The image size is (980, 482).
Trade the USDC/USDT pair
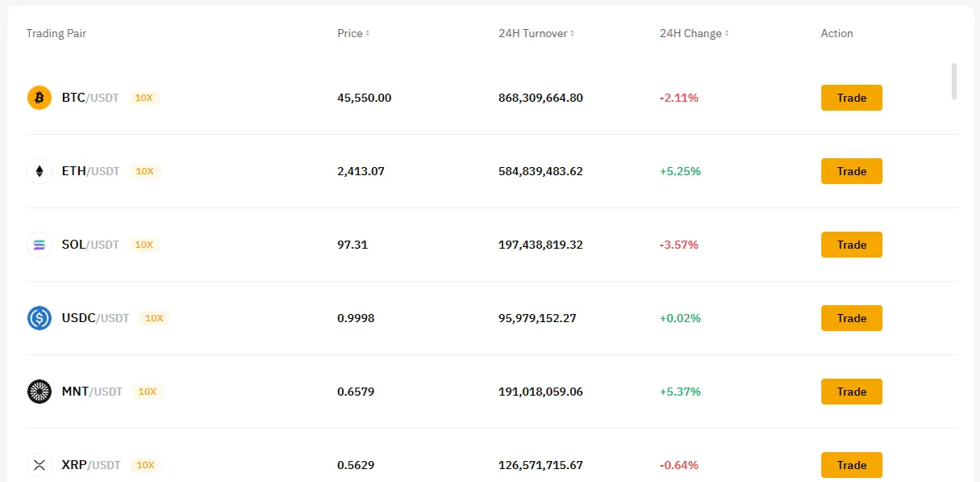[852, 318]
